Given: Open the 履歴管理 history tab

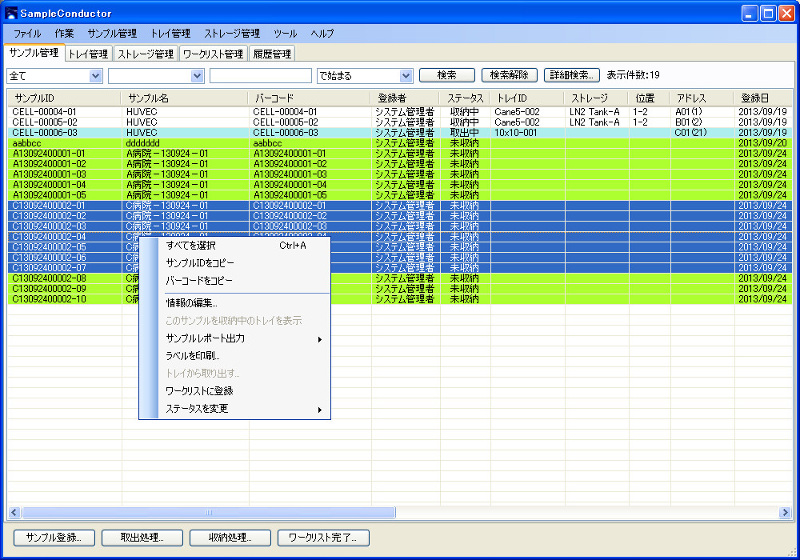Looking at the screenshot, I should coord(272,54).
